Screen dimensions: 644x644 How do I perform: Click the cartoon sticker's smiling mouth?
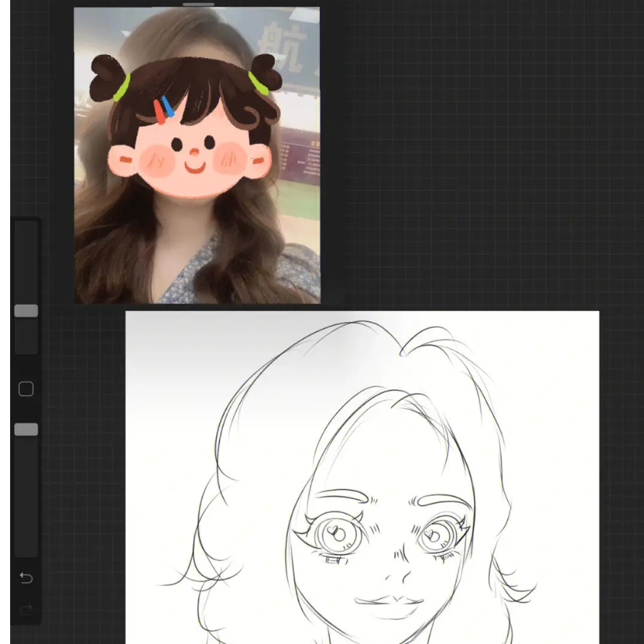pyautogui.click(x=195, y=168)
